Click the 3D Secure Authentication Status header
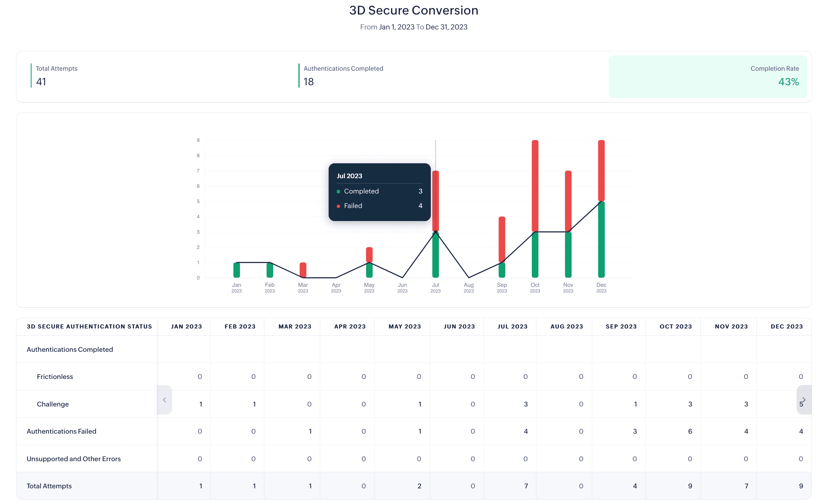 (89, 327)
